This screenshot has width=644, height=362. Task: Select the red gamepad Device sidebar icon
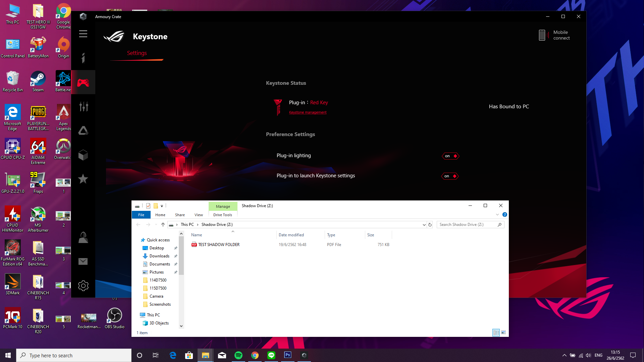(x=83, y=82)
